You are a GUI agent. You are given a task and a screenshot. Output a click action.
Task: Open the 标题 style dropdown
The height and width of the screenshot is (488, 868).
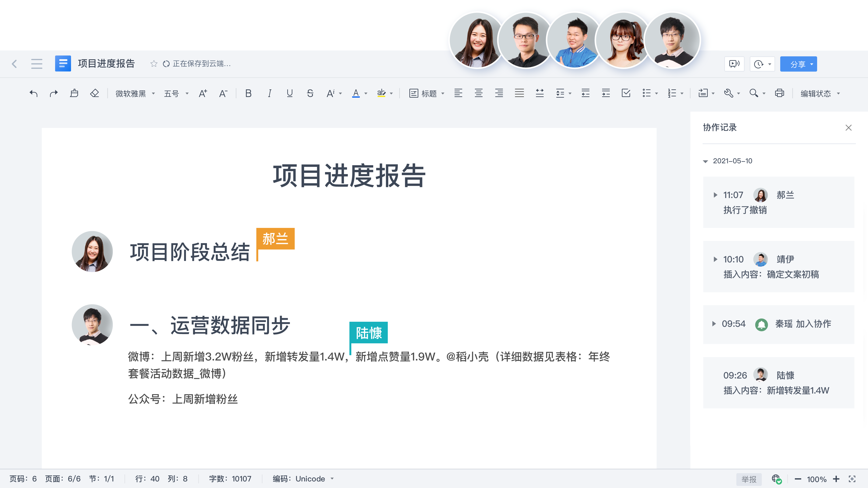[x=427, y=94]
